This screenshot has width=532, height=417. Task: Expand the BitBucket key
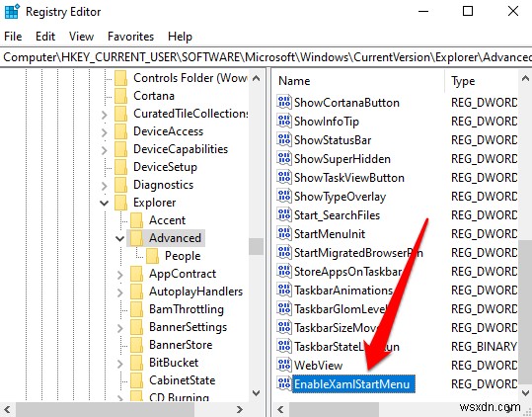(x=119, y=364)
